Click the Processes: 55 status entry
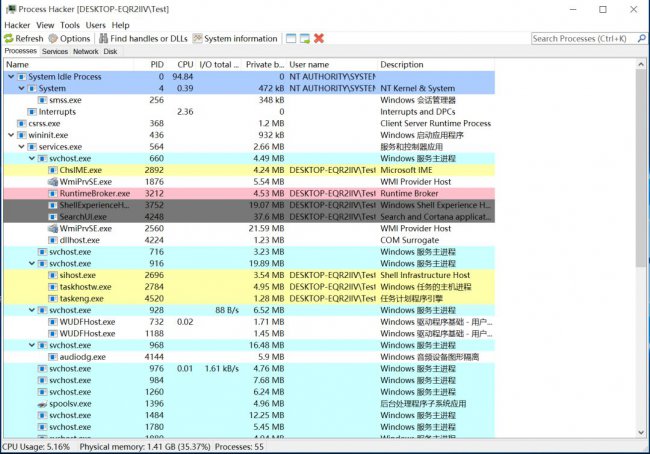Viewport: 650px width, 454px height. coord(239,447)
